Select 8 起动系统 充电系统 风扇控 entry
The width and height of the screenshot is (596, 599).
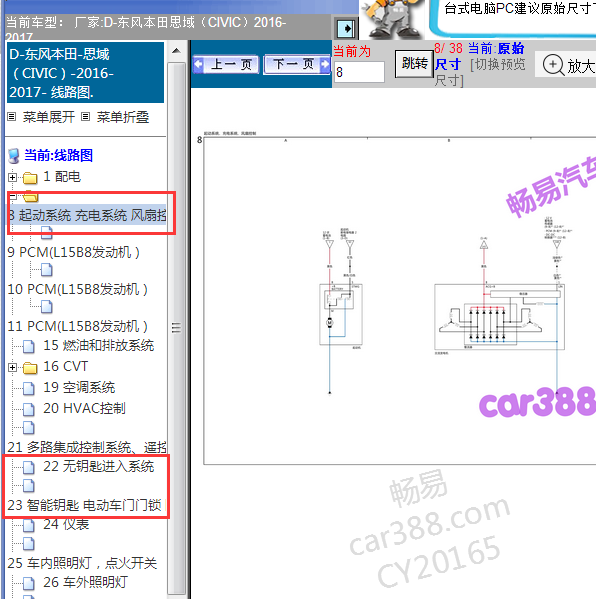pos(87,215)
